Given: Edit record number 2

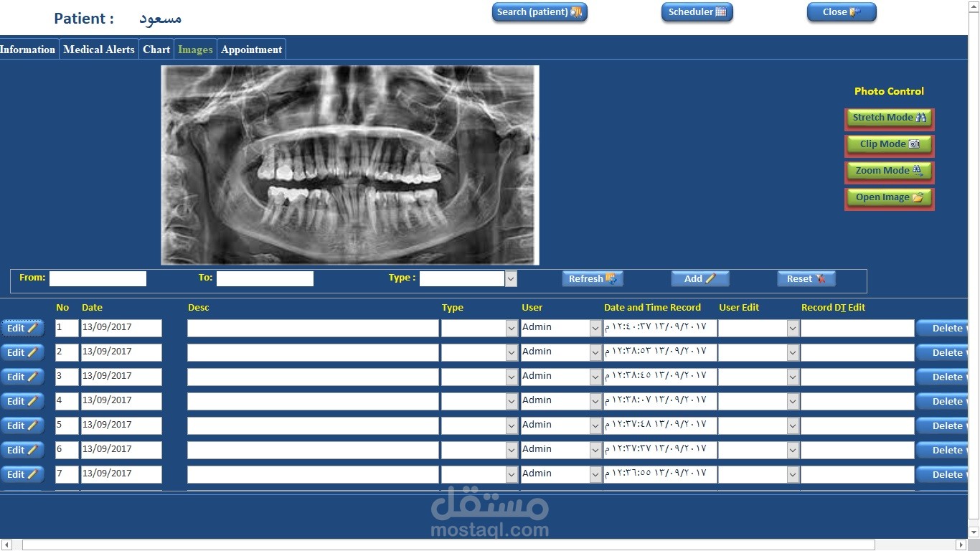Looking at the screenshot, I should point(22,352).
